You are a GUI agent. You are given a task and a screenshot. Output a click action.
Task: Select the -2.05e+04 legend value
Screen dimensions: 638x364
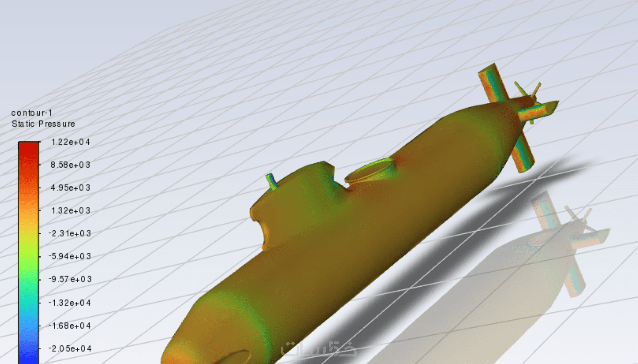[70, 349]
